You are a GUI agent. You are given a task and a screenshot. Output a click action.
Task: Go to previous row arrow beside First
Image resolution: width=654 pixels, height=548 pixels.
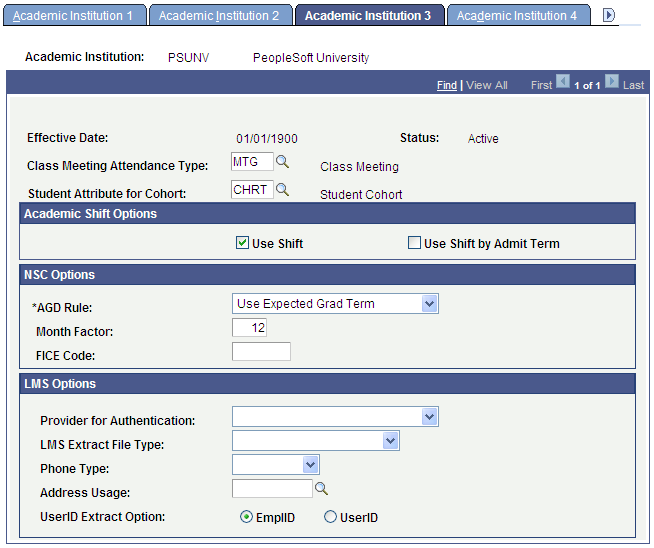coord(563,81)
